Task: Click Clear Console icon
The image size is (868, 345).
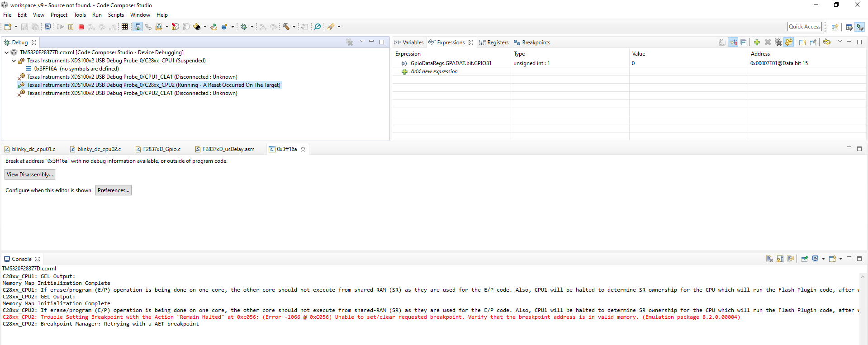Action: [x=769, y=259]
